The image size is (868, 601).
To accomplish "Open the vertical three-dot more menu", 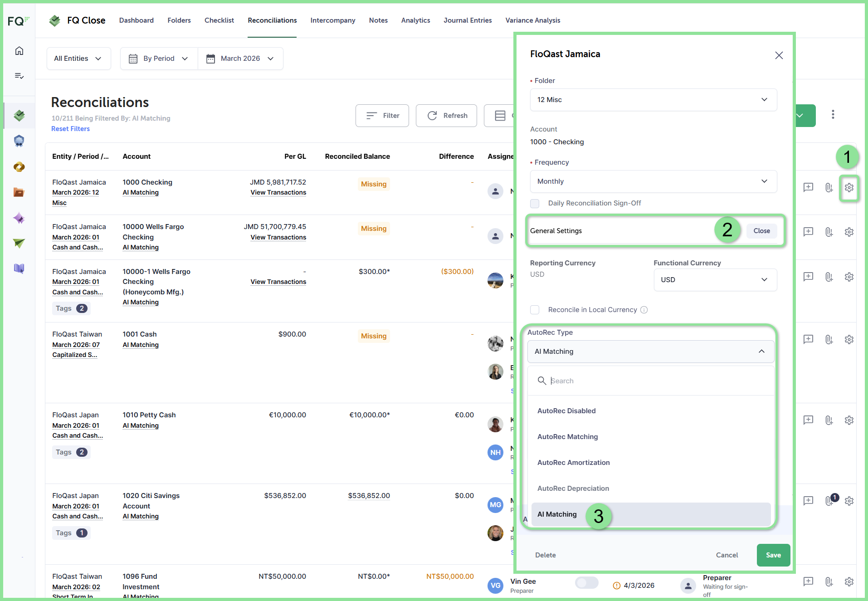I will (x=833, y=114).
